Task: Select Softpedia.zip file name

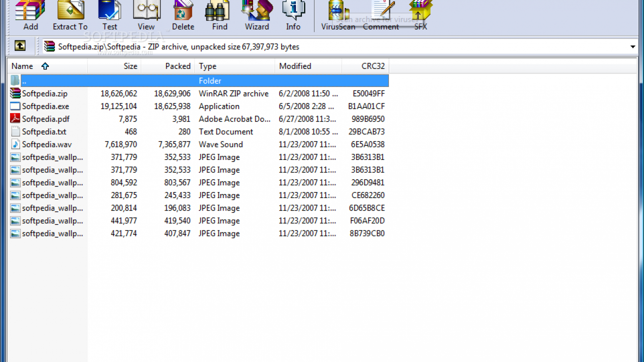Action: click(x=45, y=94)
